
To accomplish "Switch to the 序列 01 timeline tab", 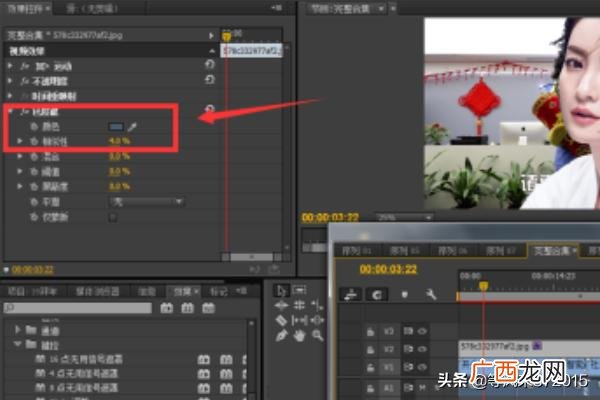I will (356, 251).
